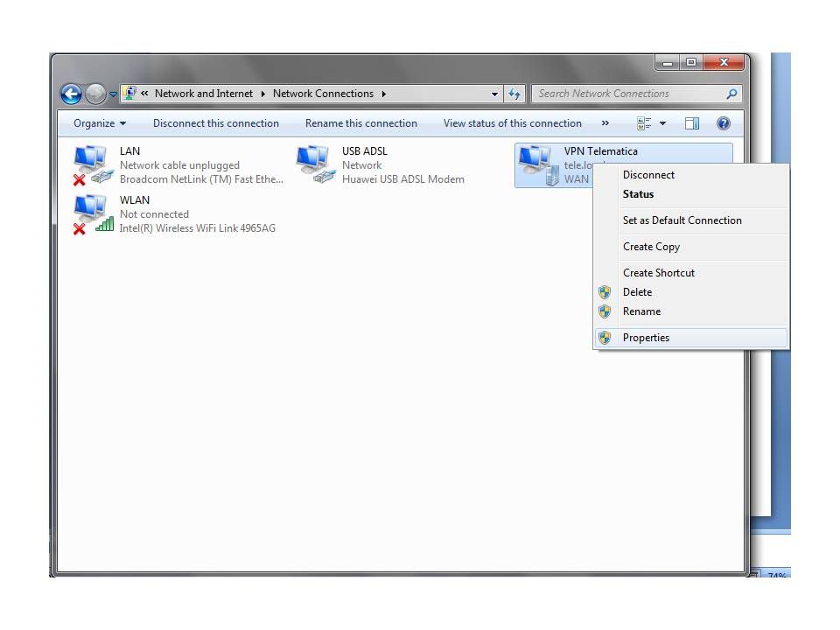Screen dimensions: 840x630
Task: Expand the address bar history dropdown
Action: tap(494, 94)
